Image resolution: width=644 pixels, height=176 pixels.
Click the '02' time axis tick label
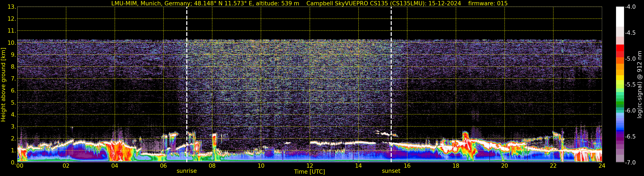(66, 166)
